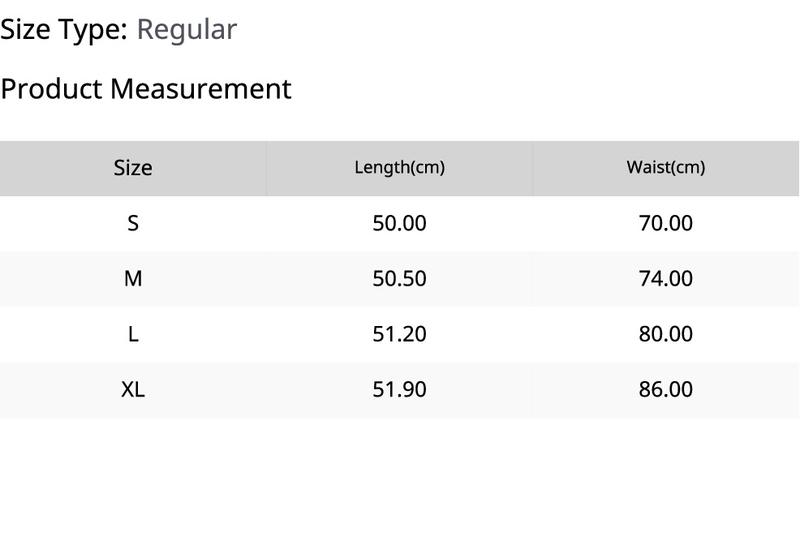Image resolution: width=800 pixels, height=558 pixels.
Task: Select the XL size cell
Action: (133, 390)
